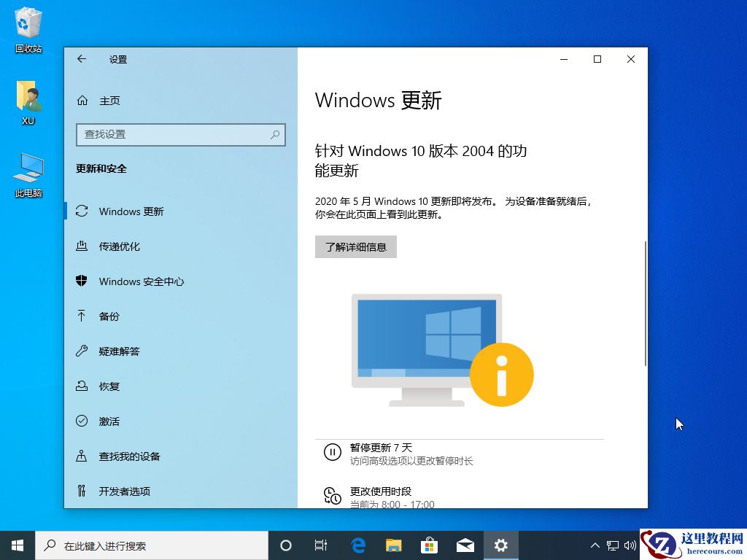Open 更改使用时段 settings

[379, 494]
